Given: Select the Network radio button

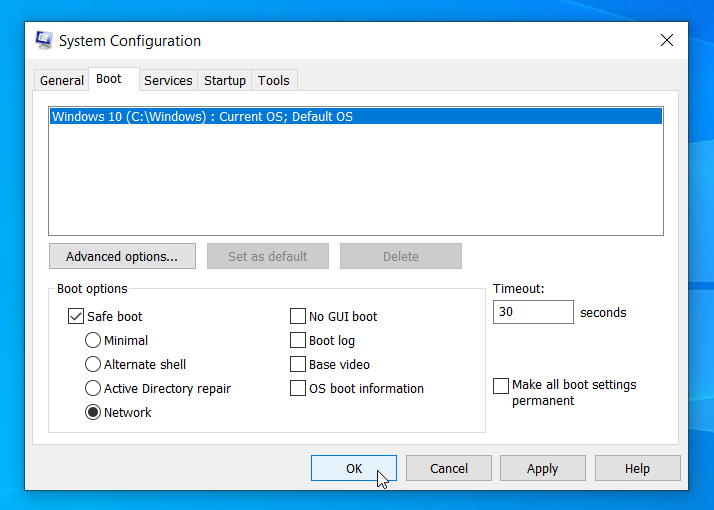Looking at the screenshot, I should pyautogui.click(x=93, y=413).
